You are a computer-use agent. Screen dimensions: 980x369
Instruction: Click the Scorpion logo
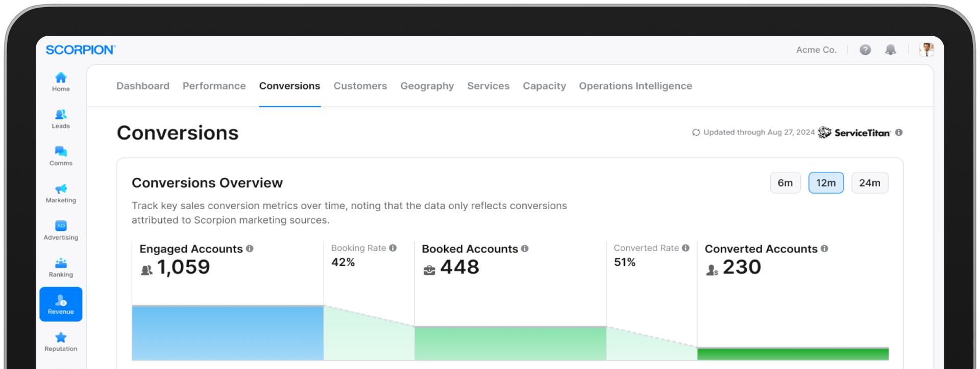point(81,50)
